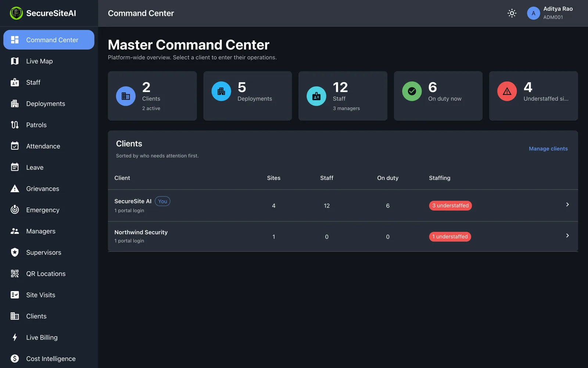588x368 pixels.
Task: Click the SecureSite AI client name
Action: click(x=133, y=201)
